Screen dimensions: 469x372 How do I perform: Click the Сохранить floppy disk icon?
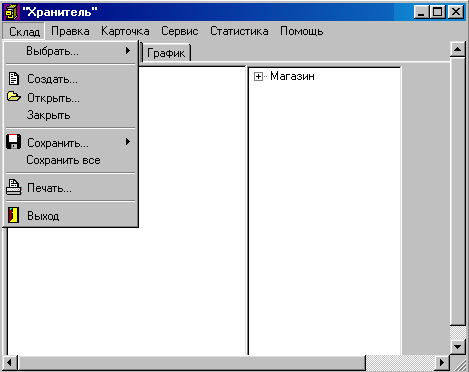tap(14, 142)
